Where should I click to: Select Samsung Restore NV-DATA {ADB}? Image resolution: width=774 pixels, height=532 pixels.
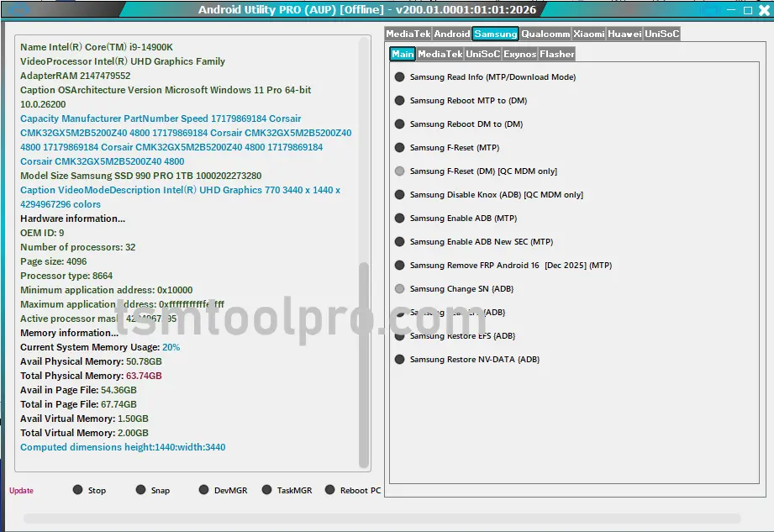point(467,360)
